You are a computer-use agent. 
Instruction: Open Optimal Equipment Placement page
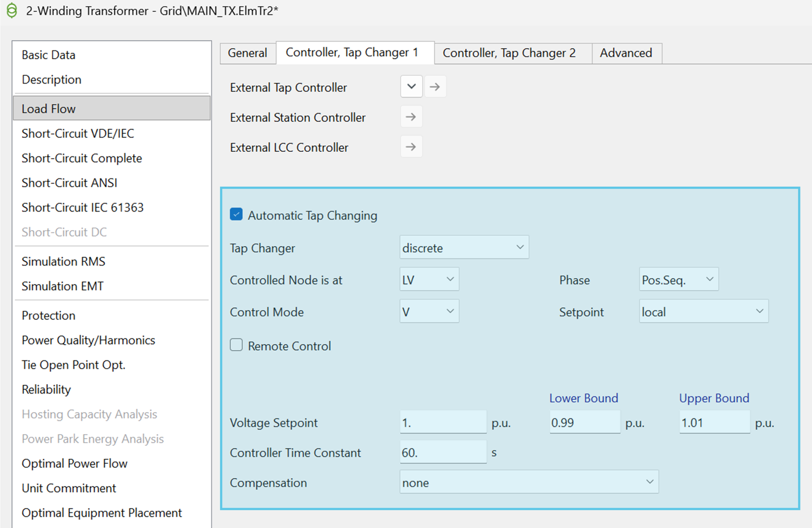pyautogui.click(x=111, y=513)
